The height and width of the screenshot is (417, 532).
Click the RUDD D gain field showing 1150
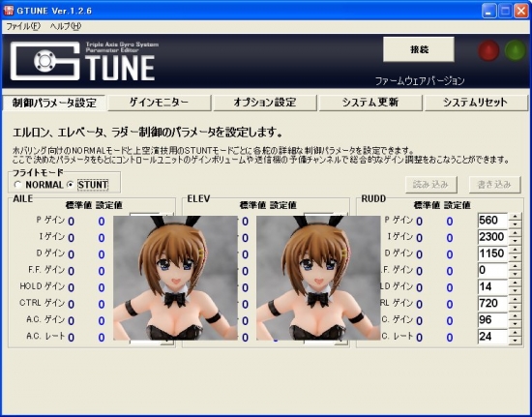(493, 253)
